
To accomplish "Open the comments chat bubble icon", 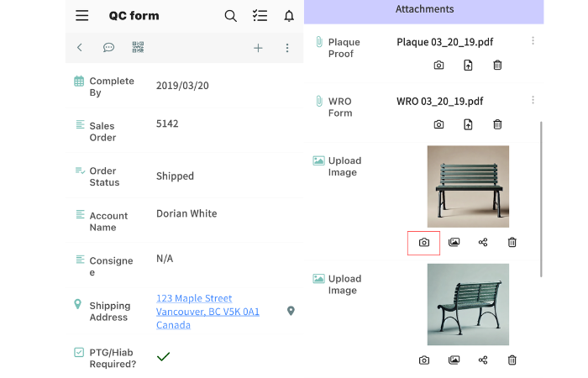I will tap(108, 48).
